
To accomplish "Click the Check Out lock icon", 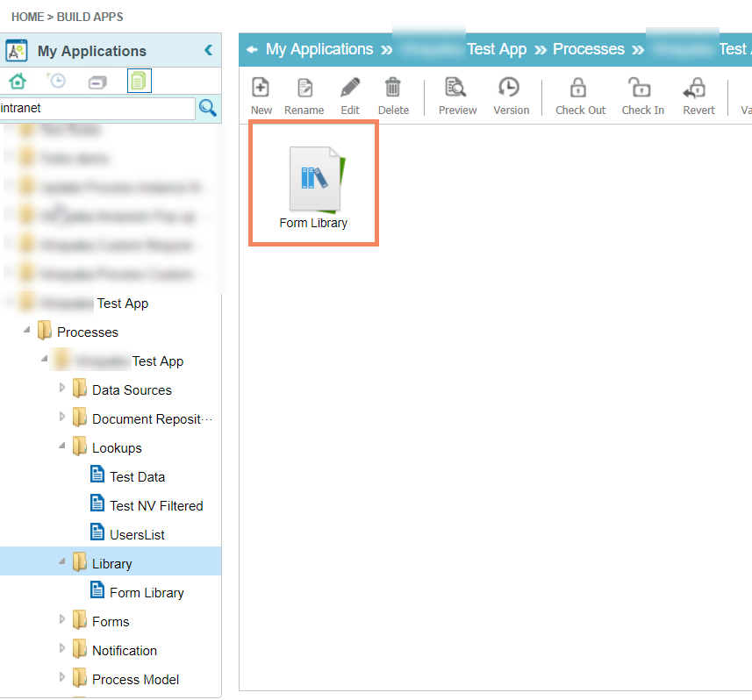I will pyautogui.click(x=580, y=89).
